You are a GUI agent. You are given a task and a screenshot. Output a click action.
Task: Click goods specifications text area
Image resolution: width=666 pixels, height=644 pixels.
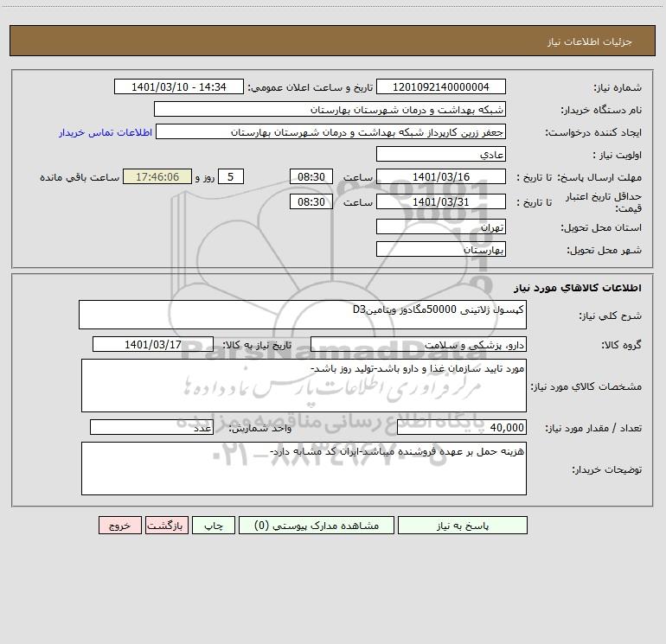pos(304,386)
